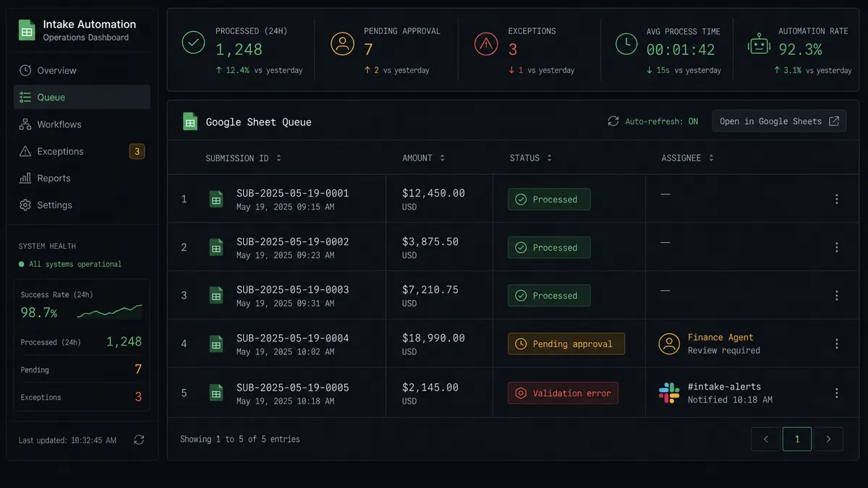Click the $18,990.00 amount cell
Viewport: 868px width, 488px height.
tap(433, 338)
